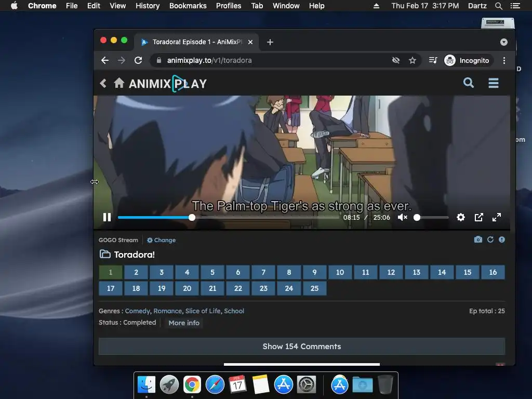Reload the stream player
Image resolution: width=532 pixels, height=399 pixels.
click(x=490, y=240)
